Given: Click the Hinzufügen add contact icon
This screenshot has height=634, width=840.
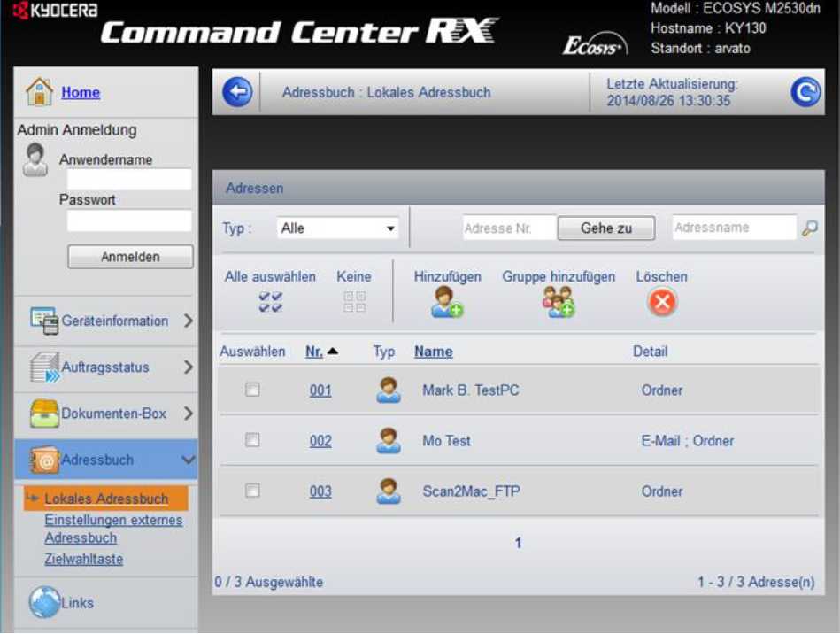Looking at the screenshot, I should click(x=447, y=303).
